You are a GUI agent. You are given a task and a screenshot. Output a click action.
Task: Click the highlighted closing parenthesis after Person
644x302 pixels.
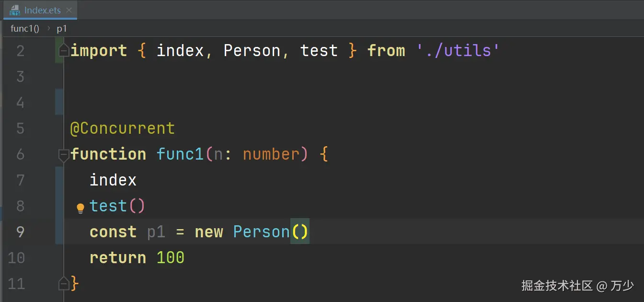(304, 232)
